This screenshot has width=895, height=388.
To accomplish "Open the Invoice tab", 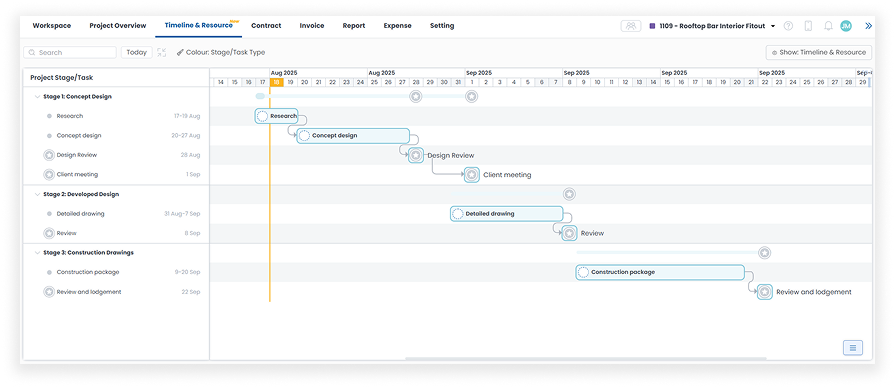I will (x=312, y=26).
